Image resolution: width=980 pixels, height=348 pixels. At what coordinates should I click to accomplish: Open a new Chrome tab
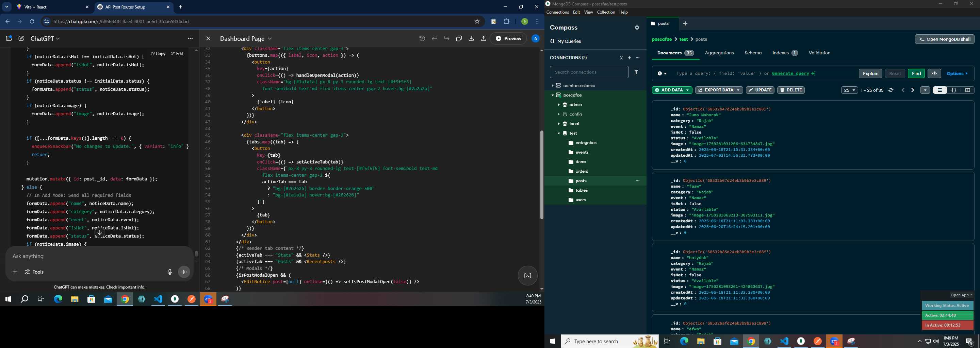tap(180, 7)
